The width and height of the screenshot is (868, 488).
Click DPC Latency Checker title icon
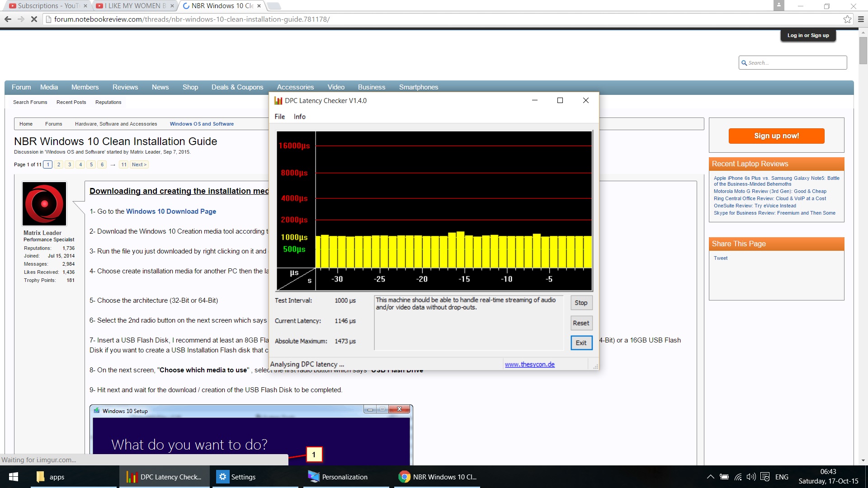coord(278,101)
